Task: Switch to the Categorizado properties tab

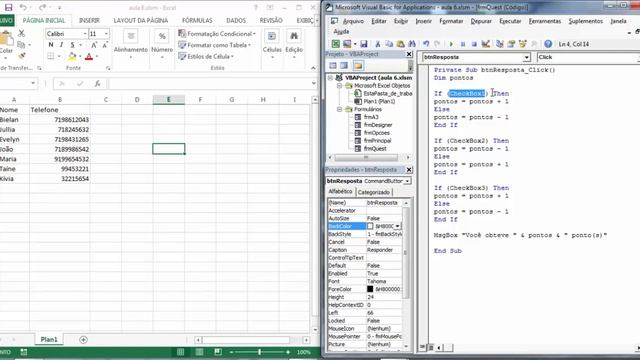Action: pyautogui.click(x=373, y=192)
